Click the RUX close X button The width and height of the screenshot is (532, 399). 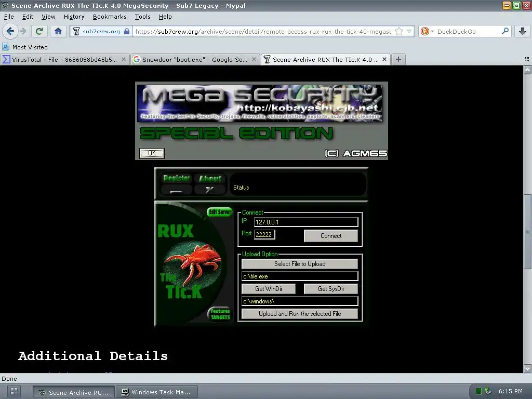pos(210,190)
